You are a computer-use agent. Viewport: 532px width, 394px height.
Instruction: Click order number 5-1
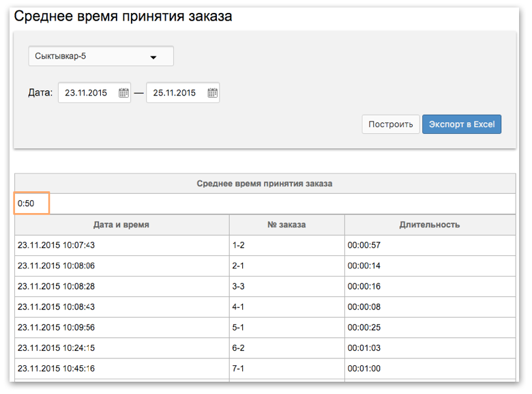pyautogui.click(x=238, y=328)
